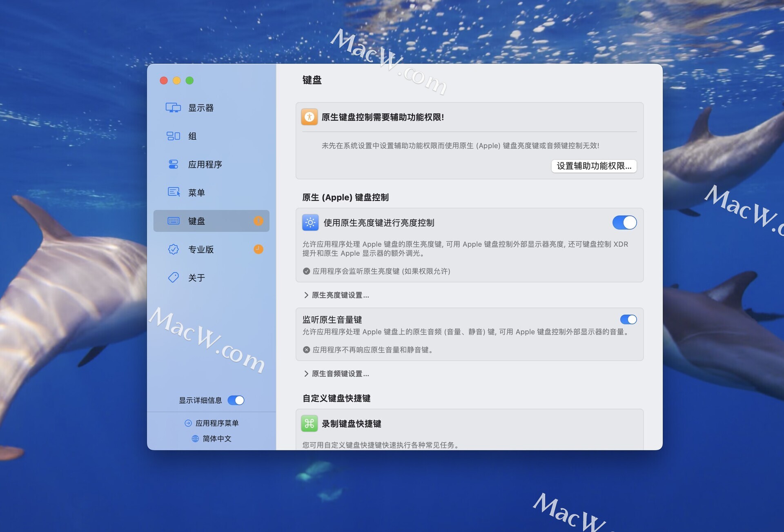The height and width of the screenshot is (532, 784).
Task: Expand native audio key settings
Action: tap(336, 374)
